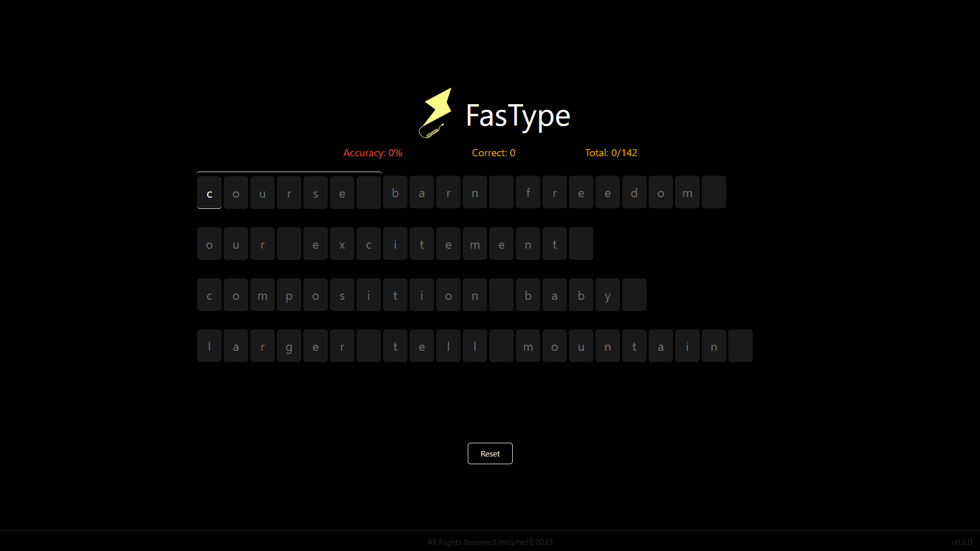Click the Correct: 0 counter
The height and width of the screenshot is (551, 980).
point(493,153)
